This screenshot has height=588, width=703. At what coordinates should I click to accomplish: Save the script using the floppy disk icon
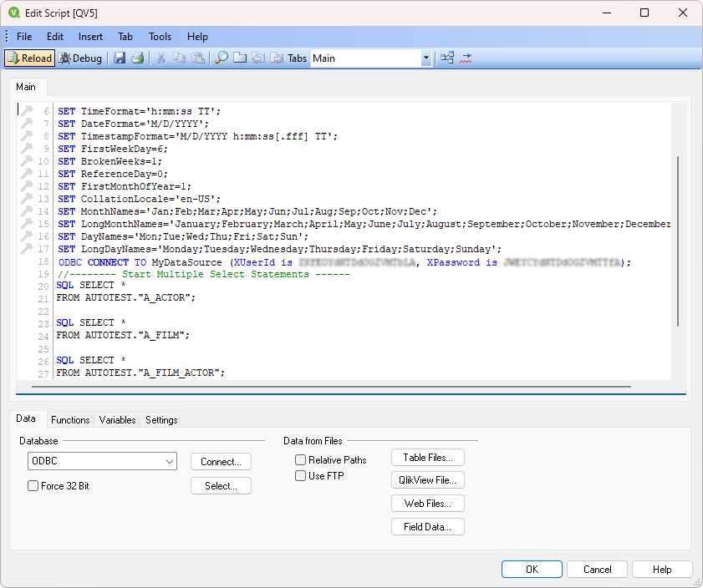pyautogui.click(x=120, y=58)
